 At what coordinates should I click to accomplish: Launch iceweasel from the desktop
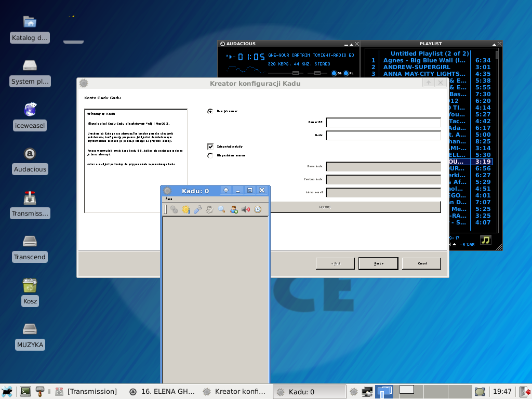pyautogui.click(x=30, y=116)
